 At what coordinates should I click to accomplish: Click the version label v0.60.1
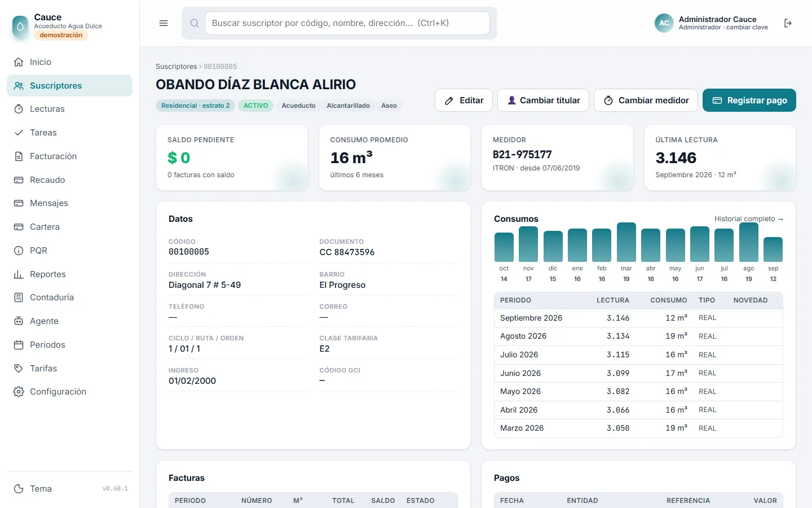click(115, 489)
